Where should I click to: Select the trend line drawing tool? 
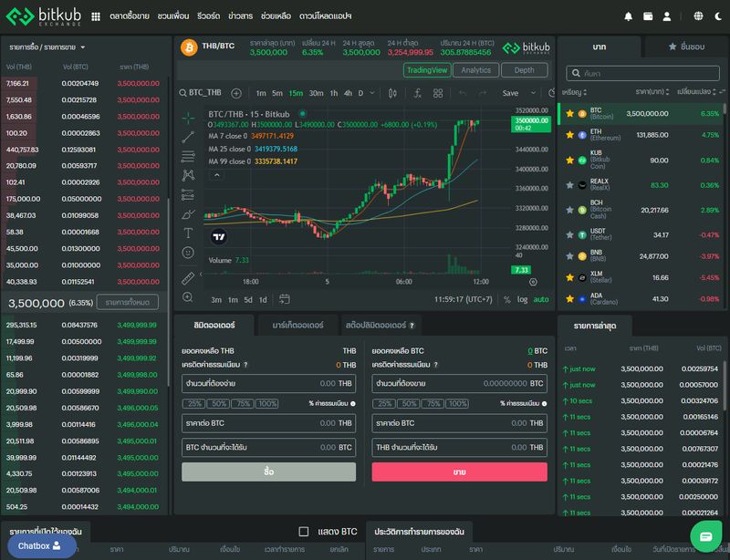188,137
